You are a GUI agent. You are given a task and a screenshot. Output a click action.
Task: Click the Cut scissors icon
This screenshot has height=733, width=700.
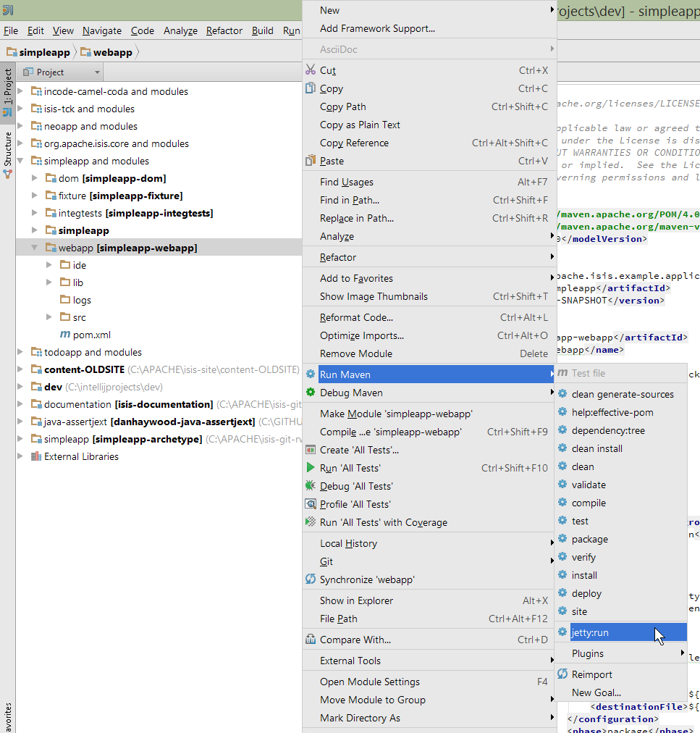311,70
